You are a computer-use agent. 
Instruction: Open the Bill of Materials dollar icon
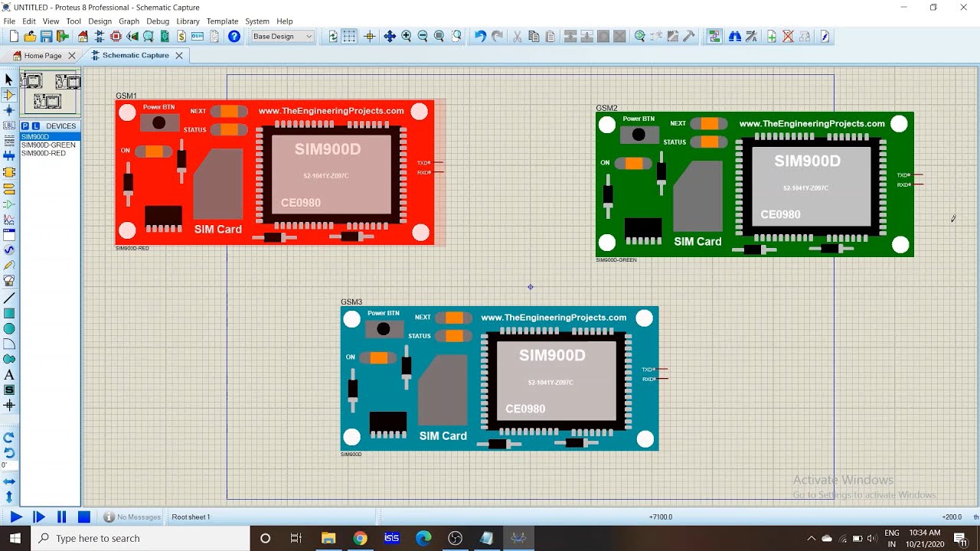(181, 37)
